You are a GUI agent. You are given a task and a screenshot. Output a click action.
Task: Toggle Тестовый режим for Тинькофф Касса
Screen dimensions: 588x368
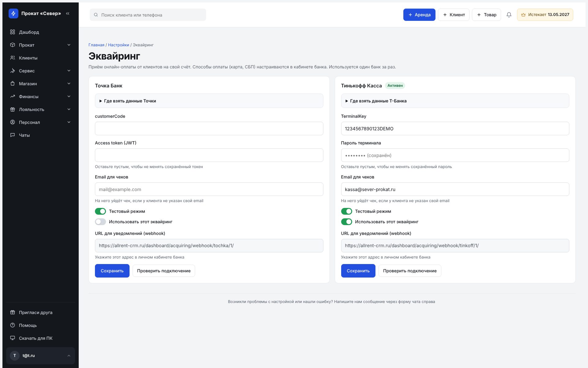pyautogui.click(x=346, y=211)
